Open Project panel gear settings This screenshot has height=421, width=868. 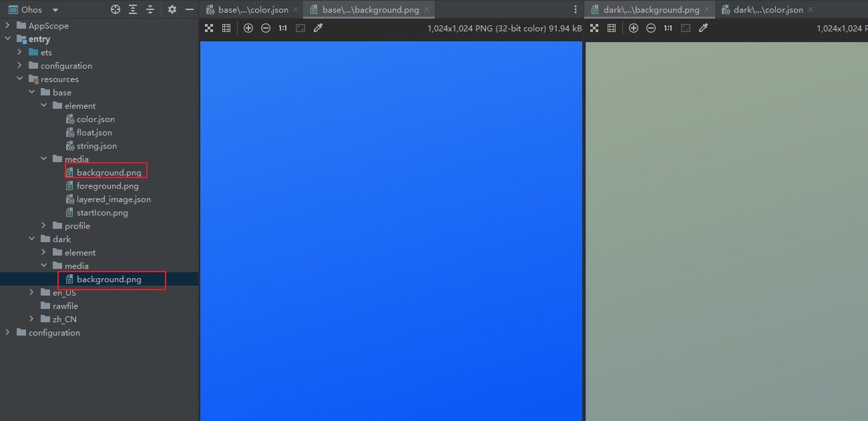172,9
